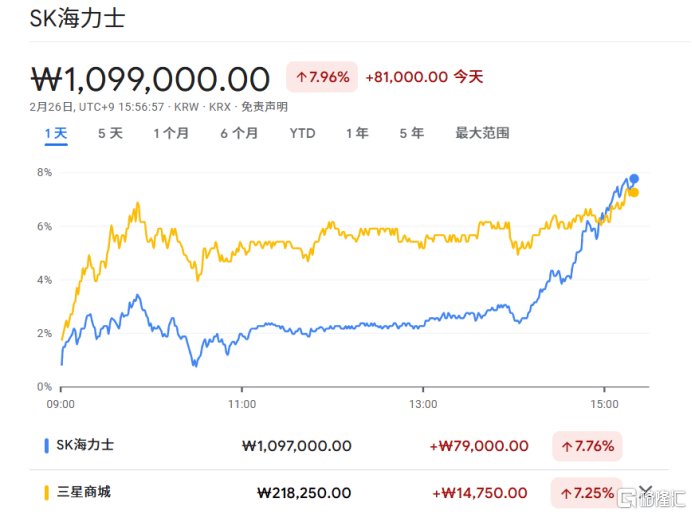Click the red 7.96% change badge

pos(322,77)
